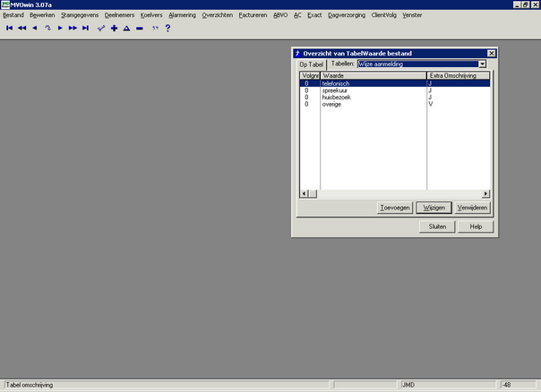Click the refresh/undo curved arrow icon
This screenshot has height=392, width=541.
[47, 28]
